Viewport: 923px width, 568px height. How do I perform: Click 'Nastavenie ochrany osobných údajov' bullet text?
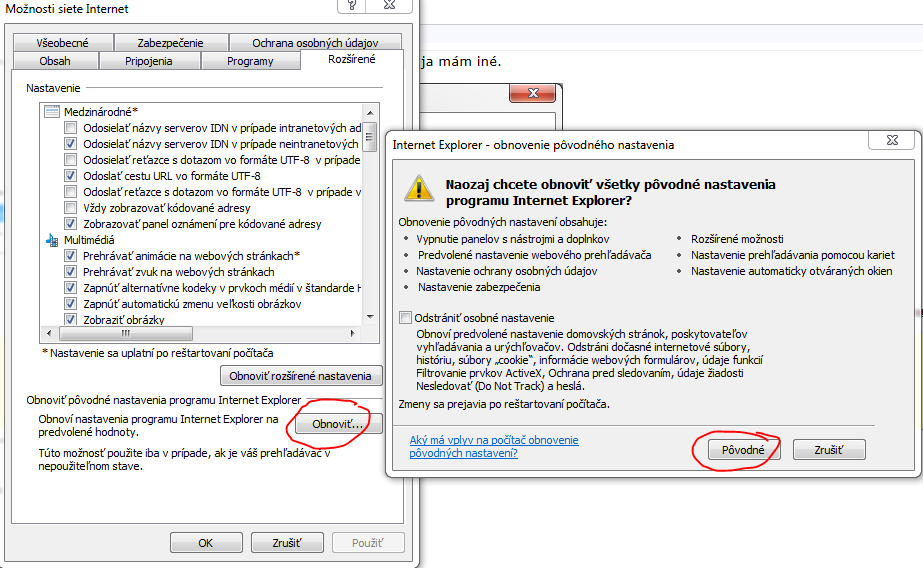(507, 271)
